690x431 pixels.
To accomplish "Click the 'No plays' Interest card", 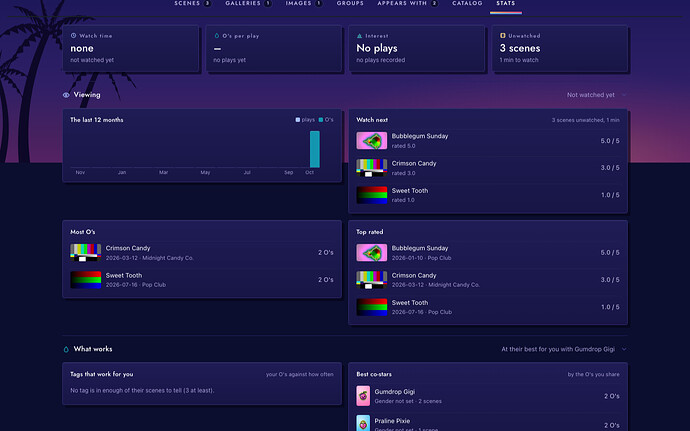I will coord(417,48).
